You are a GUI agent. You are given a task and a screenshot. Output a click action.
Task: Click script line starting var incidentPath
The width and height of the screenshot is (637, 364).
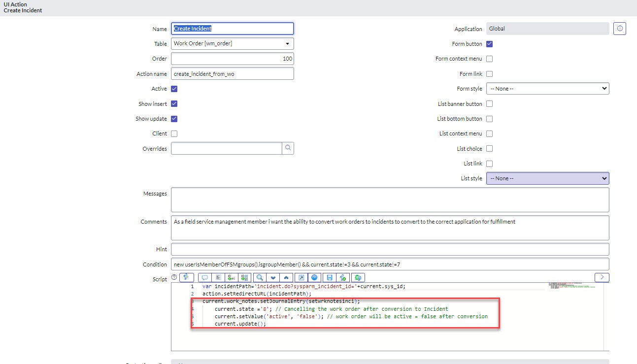303,286
